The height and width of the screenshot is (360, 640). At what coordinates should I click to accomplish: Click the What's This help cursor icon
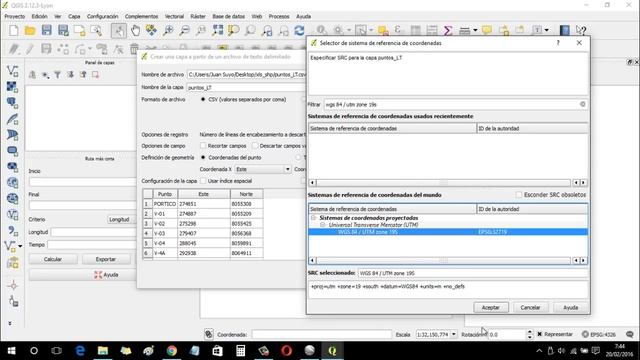click(581, 30)
